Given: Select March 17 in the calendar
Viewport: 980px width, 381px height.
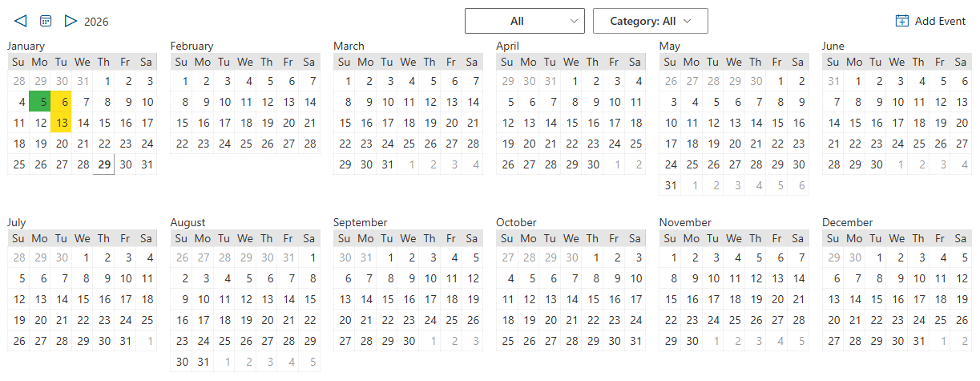Looking at the screenshot, I should [x=388, y=123].
